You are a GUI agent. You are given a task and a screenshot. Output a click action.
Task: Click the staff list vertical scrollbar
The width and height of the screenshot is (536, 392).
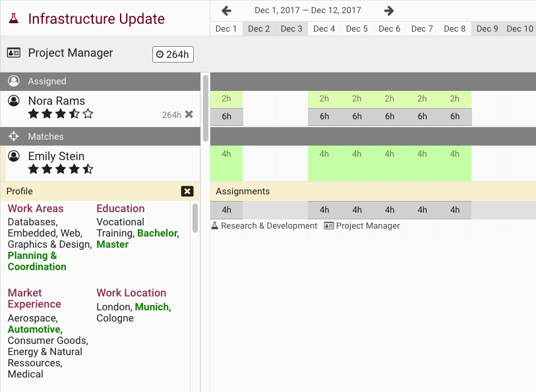coord(206,108)
